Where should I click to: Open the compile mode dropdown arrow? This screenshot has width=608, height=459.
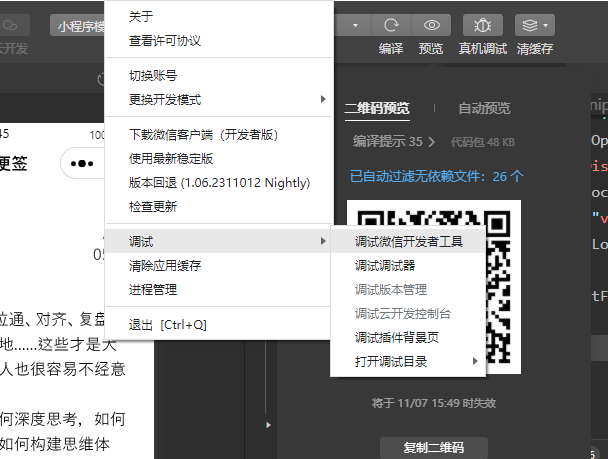(355, 26)
